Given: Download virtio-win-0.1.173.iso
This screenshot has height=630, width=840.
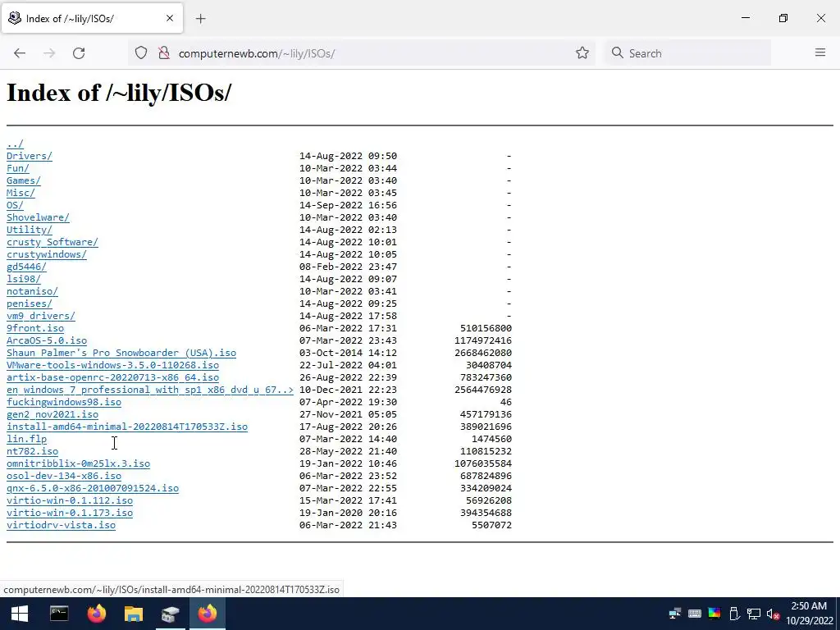Looking at the screenshot, I should click(70, 514).
